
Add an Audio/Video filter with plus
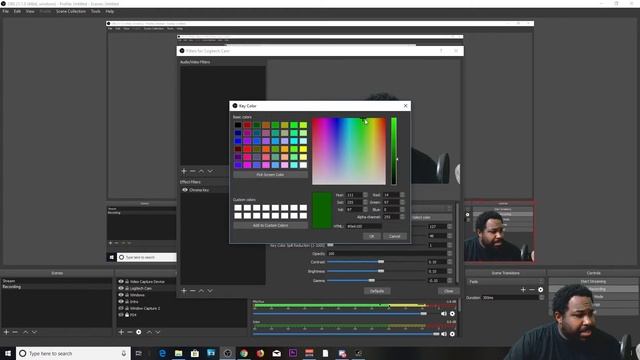184,171
